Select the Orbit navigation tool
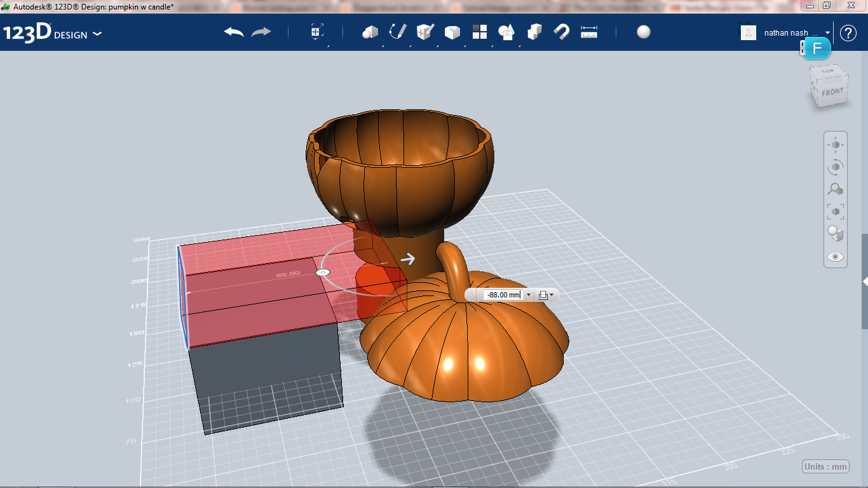868x488 pixels. (x=836, y=167)
